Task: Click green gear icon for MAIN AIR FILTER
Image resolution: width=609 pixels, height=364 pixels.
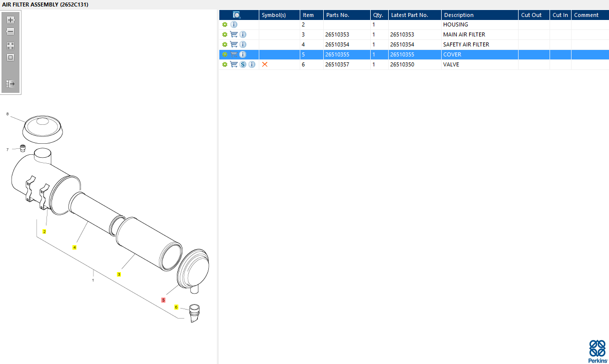Action: click(x=225, y=34)
